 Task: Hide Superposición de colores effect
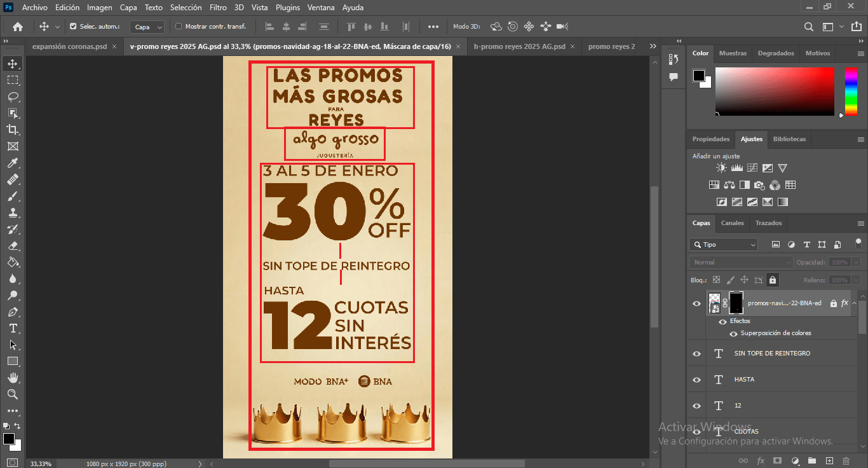pyautogui.click(x=733, y=333)
